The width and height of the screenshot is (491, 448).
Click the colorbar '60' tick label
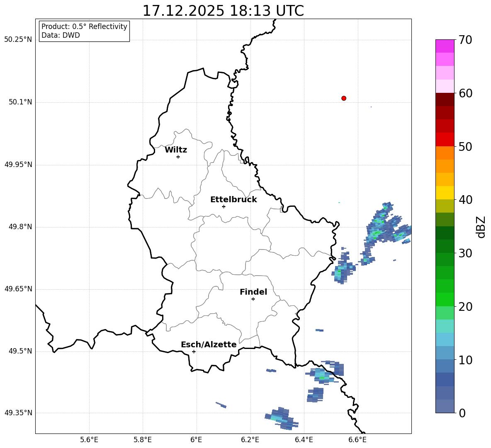(466, 93)
